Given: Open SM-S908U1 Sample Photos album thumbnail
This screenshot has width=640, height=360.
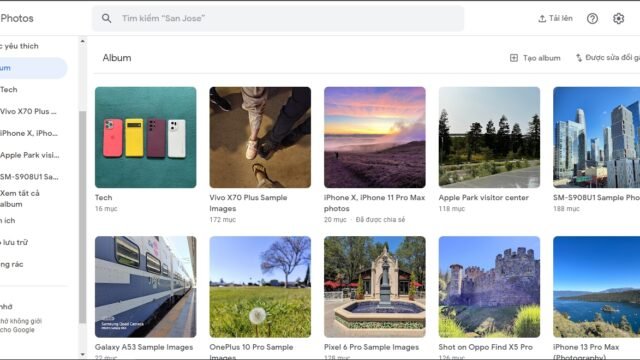Looking at the screenshot, I should pos(596,137).
